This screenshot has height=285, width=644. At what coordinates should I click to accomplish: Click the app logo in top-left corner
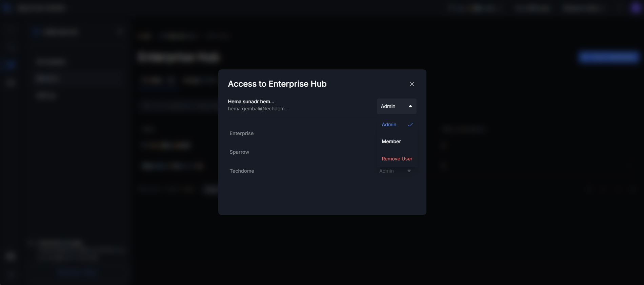pyautogui.click(x=7, y=8)
